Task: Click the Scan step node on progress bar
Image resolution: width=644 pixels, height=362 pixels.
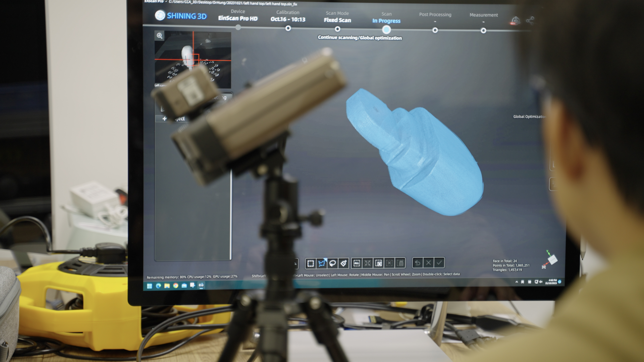Action: tap(386, 30)
